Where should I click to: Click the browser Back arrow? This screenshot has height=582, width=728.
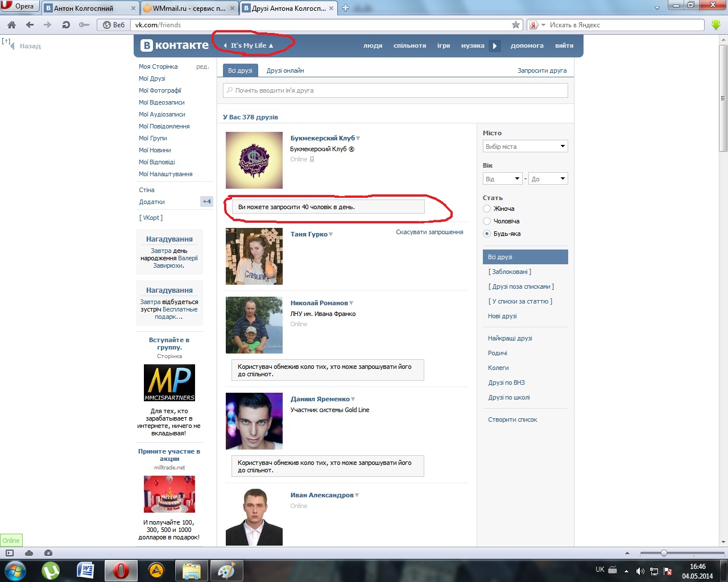coord(30,25)
